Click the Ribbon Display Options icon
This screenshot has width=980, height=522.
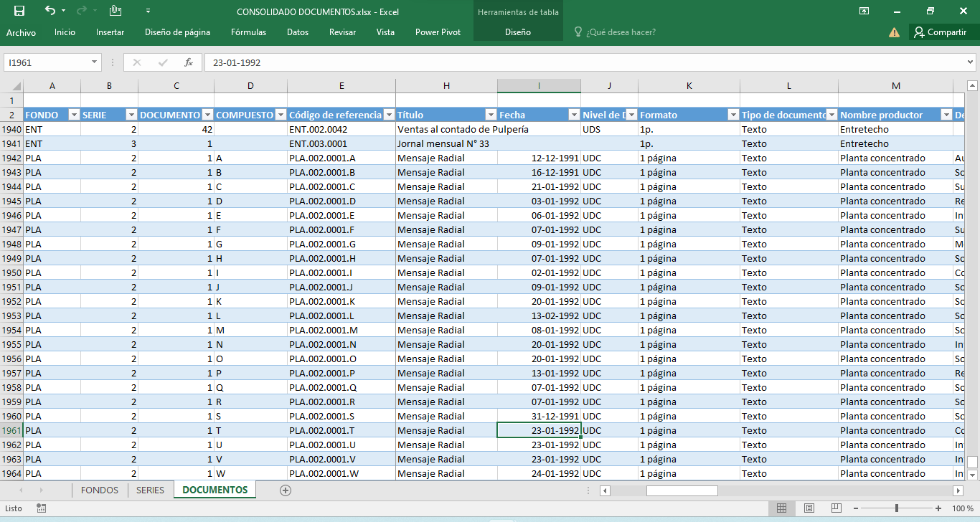coord(864,11)
